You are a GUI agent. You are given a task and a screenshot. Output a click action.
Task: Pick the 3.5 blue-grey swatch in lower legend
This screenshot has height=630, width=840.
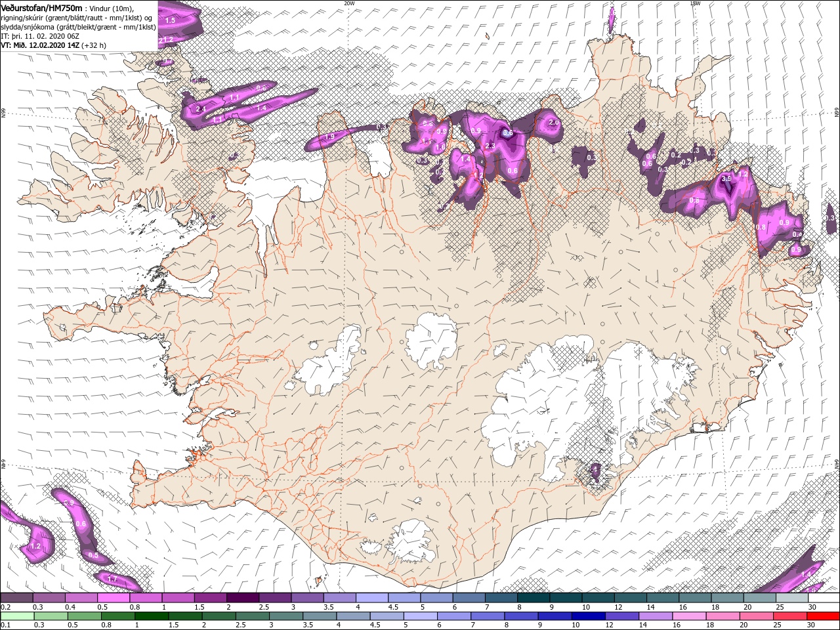coord(319,616)
